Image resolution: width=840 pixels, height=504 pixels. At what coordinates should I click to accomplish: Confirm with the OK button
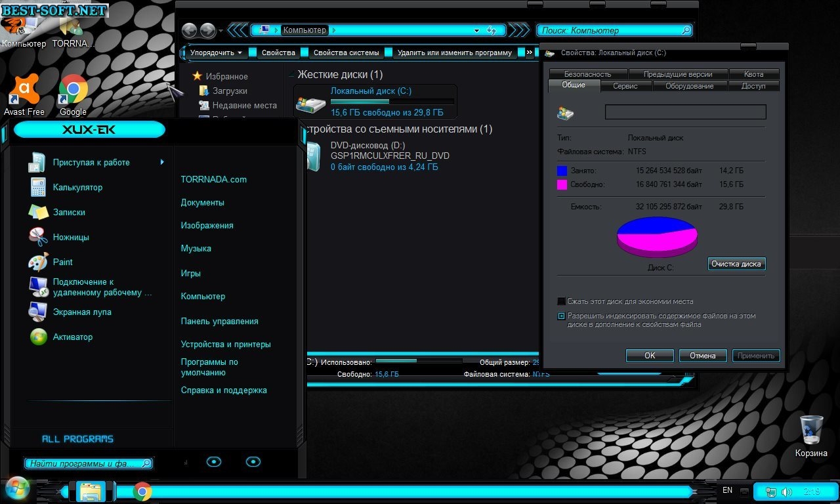pos(650,356)
